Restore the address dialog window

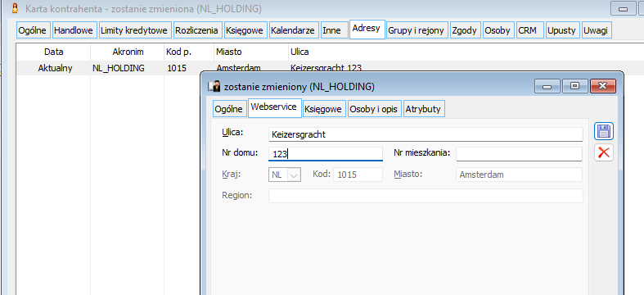(574, 86)
